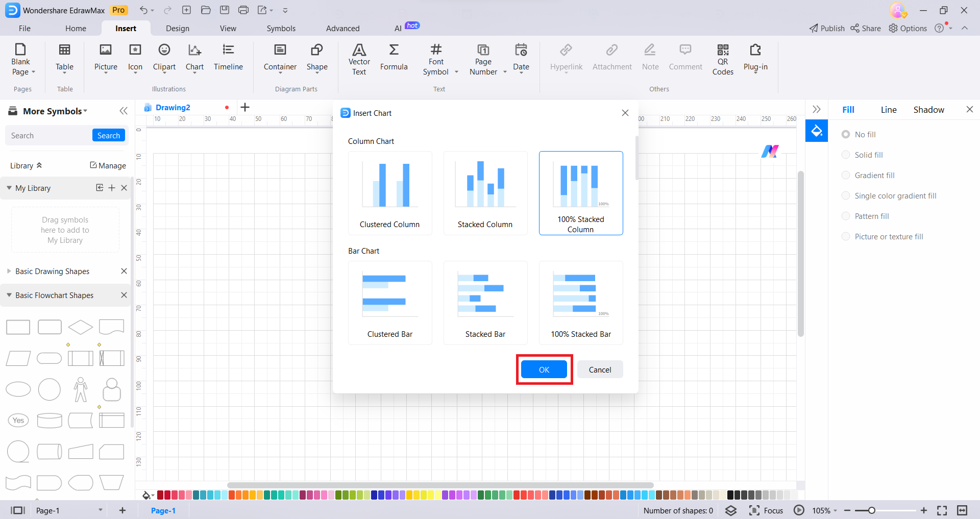Image resolution: width=980 pixels, height=519 pixels.
Task: Expand the Basic Drawing Shapes section
Action: (x=9, y=271)
